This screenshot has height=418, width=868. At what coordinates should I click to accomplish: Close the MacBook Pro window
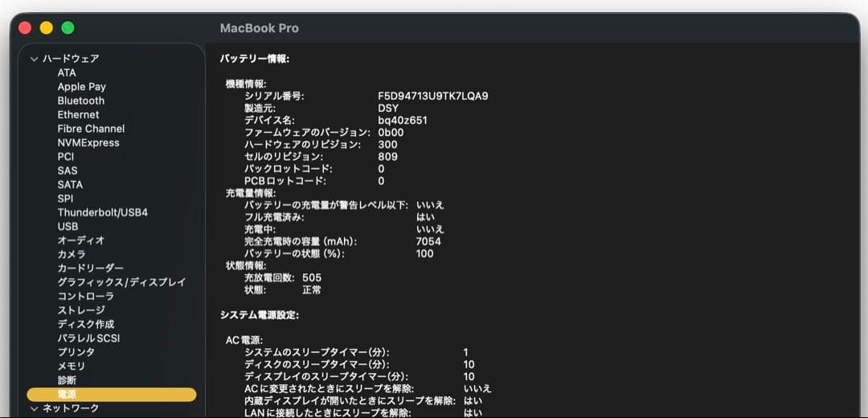click(25, 27)
